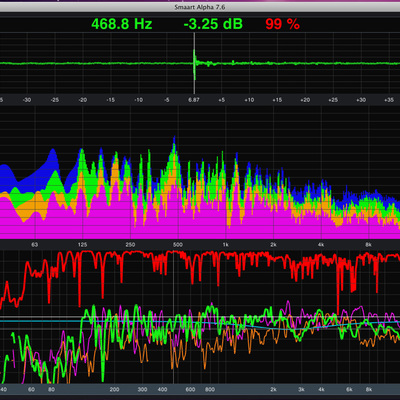Click the vertical cursor line in transfer plot
Viewport: 400px width, 400px height.
[x=173, y=317]
